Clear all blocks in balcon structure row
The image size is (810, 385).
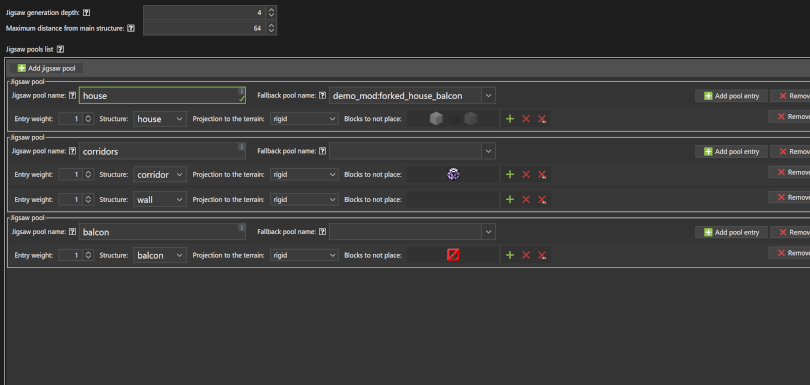[x=542, y=255]
